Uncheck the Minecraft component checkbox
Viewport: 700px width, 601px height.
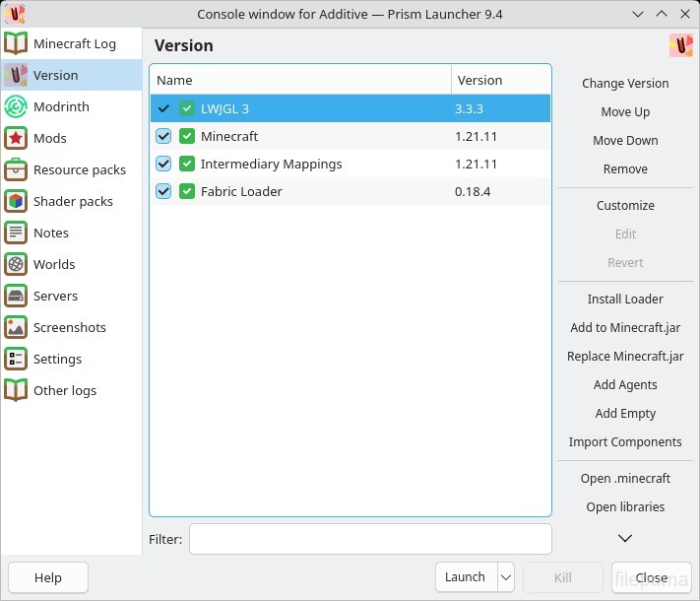163,136
